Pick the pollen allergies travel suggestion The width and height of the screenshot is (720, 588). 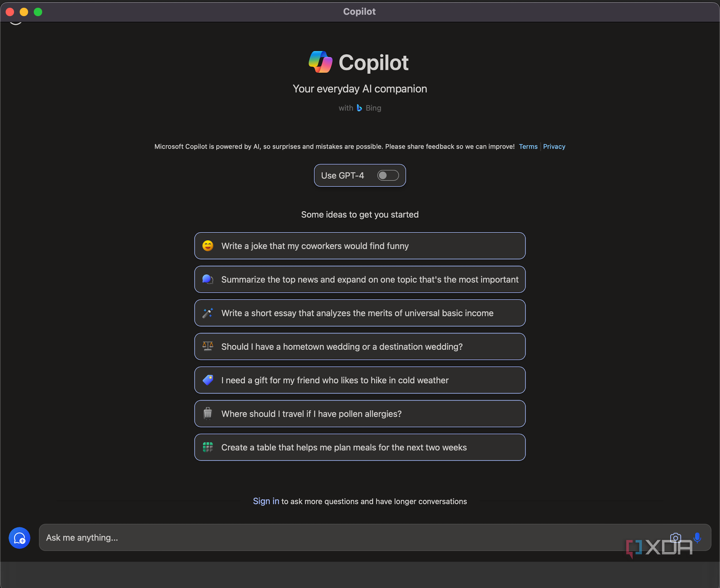point(360,414)
